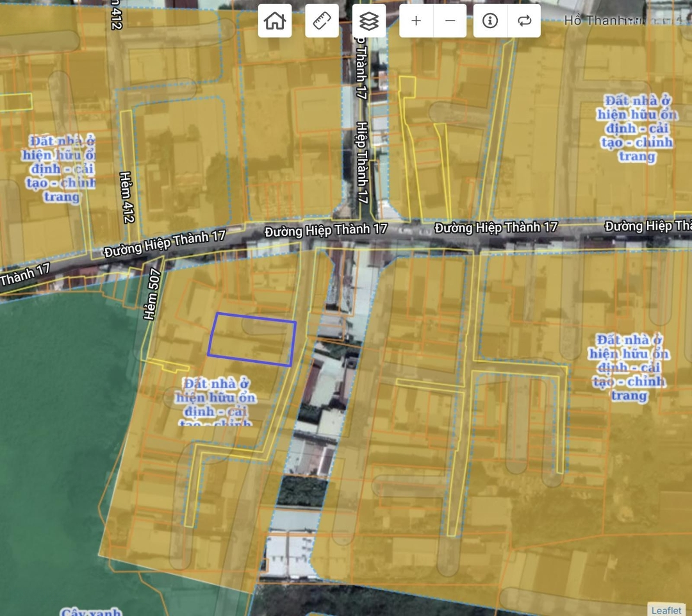Screen dimensions: 692x616
Task: Click the loop arrows refresh icon
Action: coord(524,21)
